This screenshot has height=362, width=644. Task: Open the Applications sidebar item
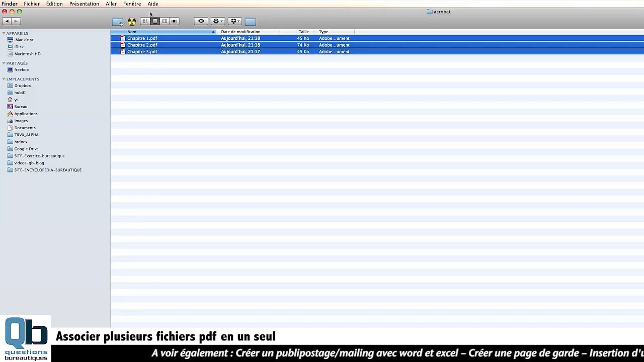click(x=26, y=114)
